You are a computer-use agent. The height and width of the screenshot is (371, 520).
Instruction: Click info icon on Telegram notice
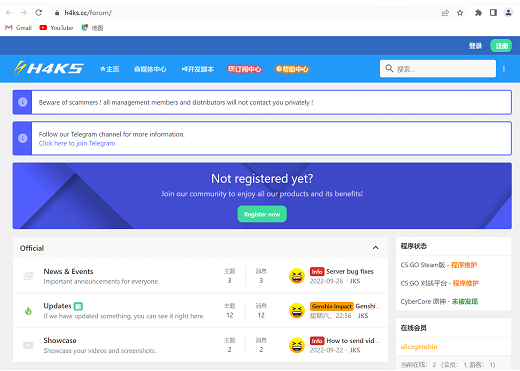22,138
